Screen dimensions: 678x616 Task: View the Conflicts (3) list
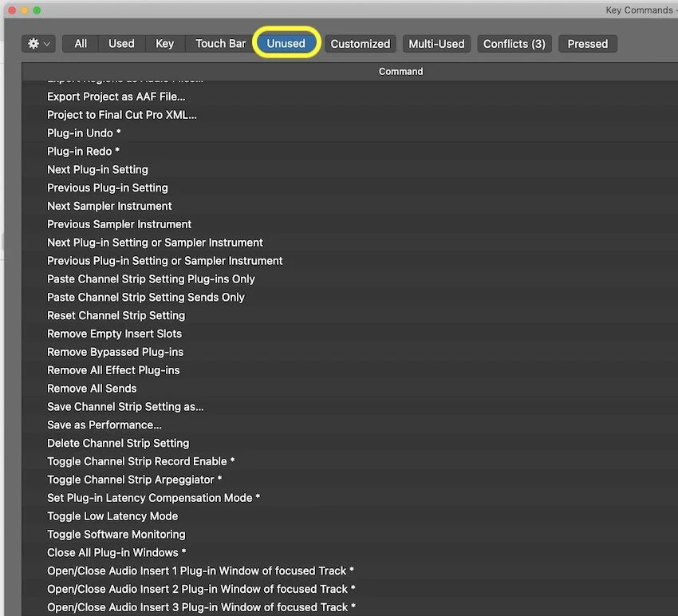[514, 44]
